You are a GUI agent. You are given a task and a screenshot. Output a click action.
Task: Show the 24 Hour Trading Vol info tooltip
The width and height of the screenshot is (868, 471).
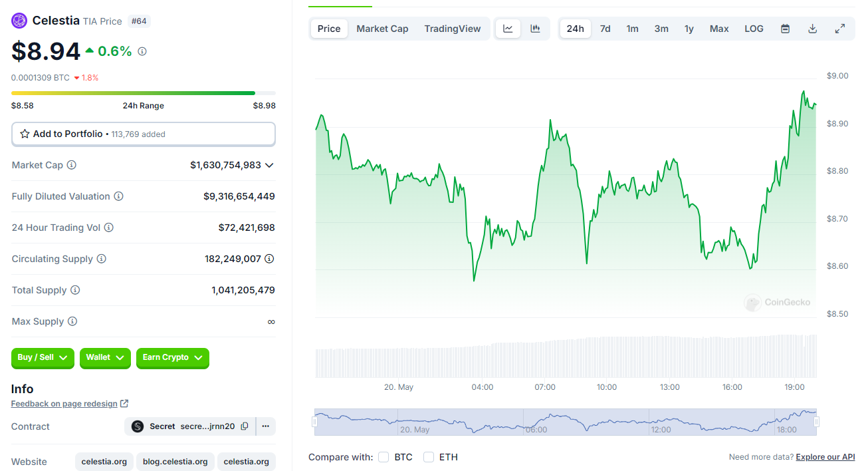(109, 228)
